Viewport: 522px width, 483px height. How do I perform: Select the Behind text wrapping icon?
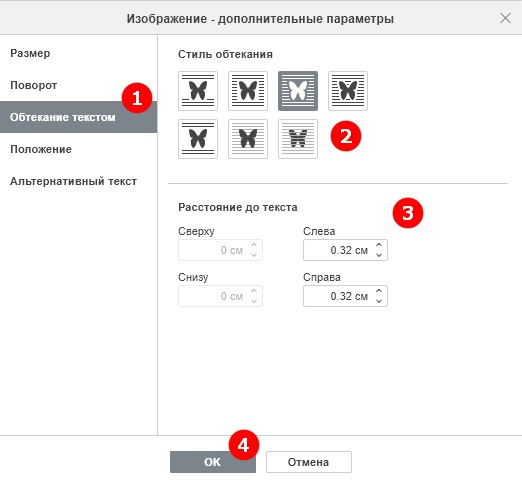(298, 139)
